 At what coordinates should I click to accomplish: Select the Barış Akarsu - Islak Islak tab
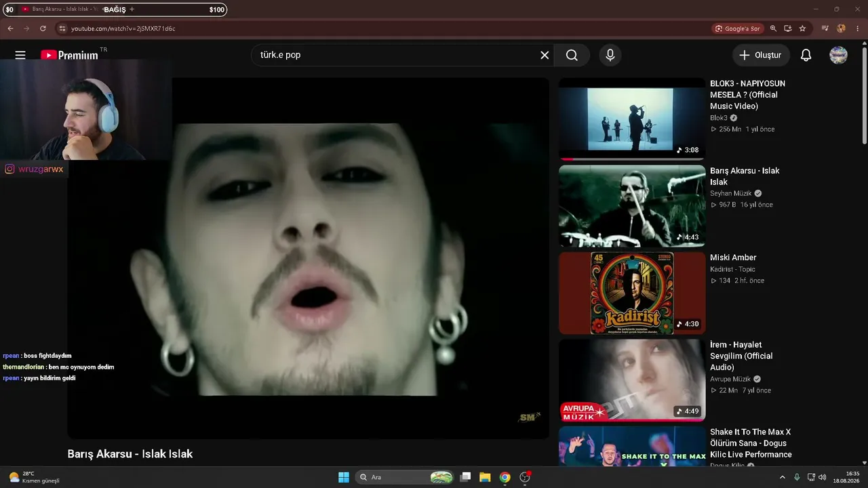(x=61, y=9)
